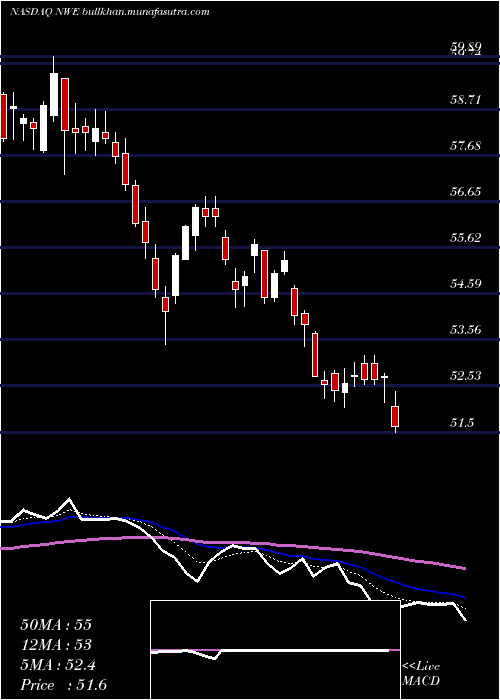This screenshot has width=500, height=700.
Task: Click the tallest white candlestick near 59
Action: pos(54,94)
